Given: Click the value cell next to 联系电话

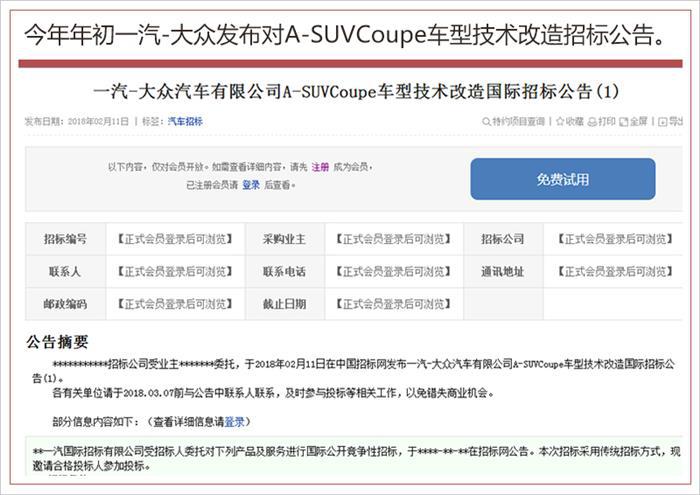Looking at the screenshot, I should (394, 271).
